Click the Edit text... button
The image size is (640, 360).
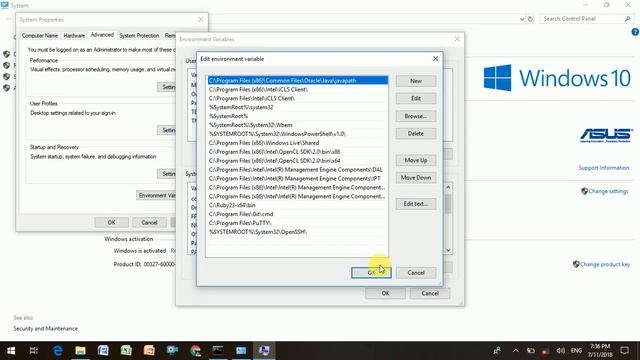click(x=416, y=204)
